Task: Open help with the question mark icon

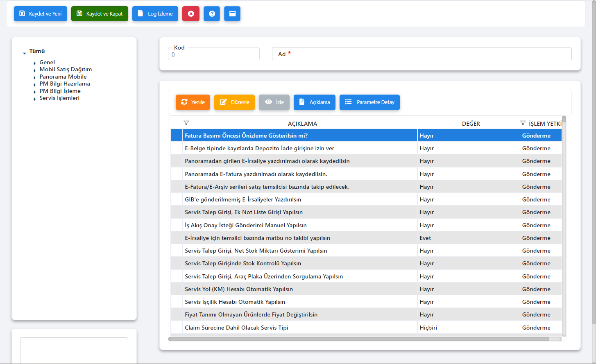Action: point(212,14)
